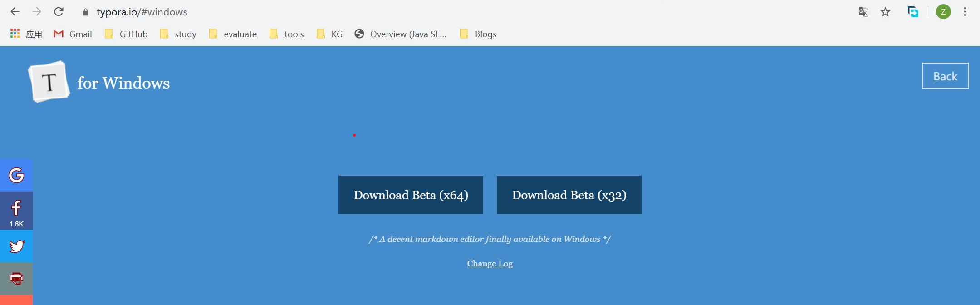Image resolution: width=980 pixels, height=305 pixels.
Task: Click the print icon in share sidebar
Action: point(16,279)
